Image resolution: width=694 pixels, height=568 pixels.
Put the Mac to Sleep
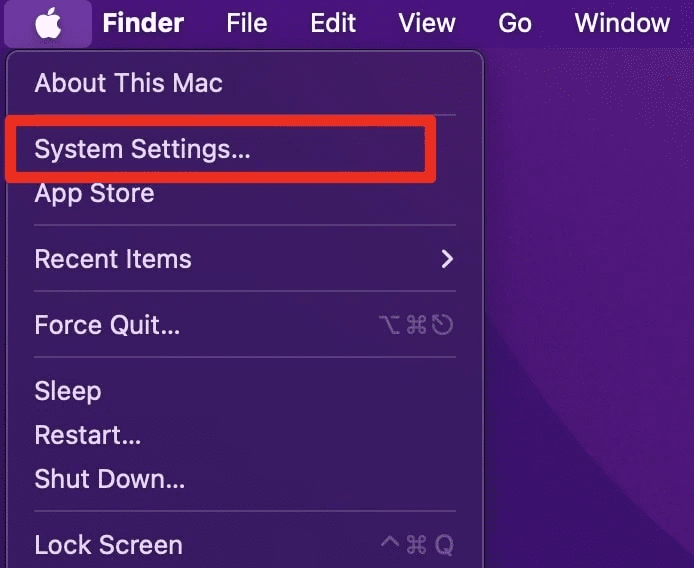coord(68,391)
